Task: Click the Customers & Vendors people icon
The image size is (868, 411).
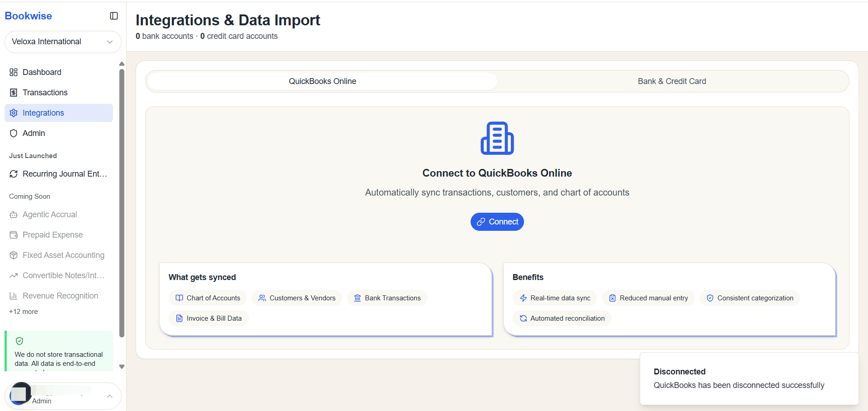Action: 262,298
